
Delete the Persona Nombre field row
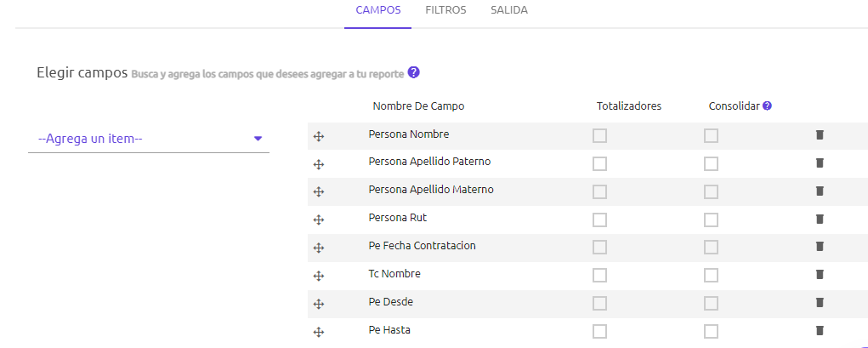click(820, 134)
